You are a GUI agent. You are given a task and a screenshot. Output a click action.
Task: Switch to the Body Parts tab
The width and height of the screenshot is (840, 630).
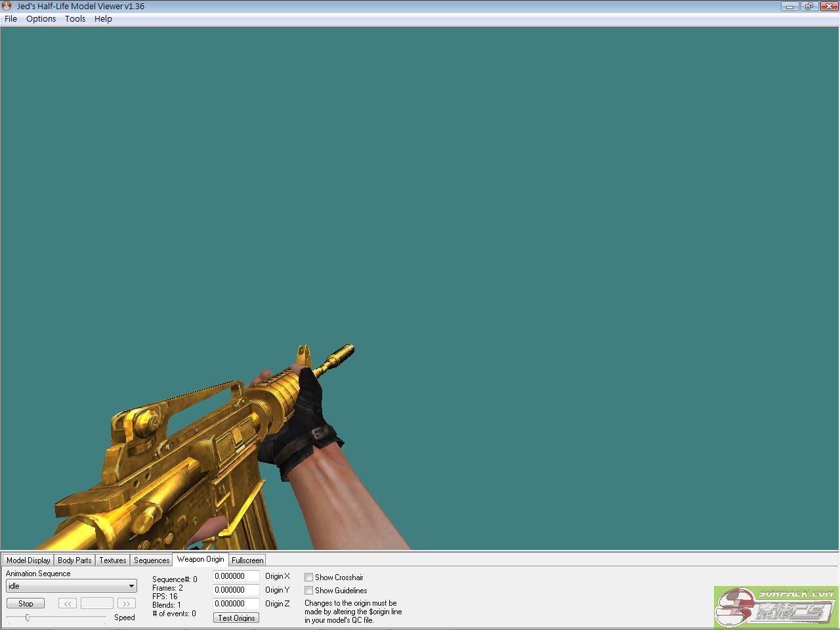74,560
